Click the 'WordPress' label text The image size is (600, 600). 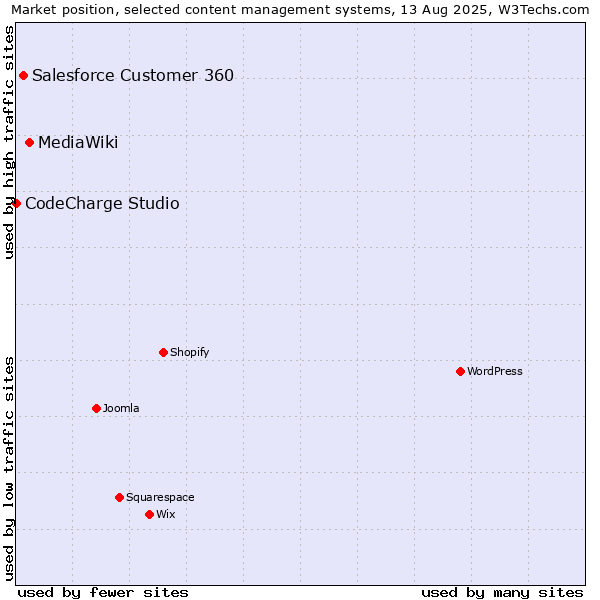(495, 371)
